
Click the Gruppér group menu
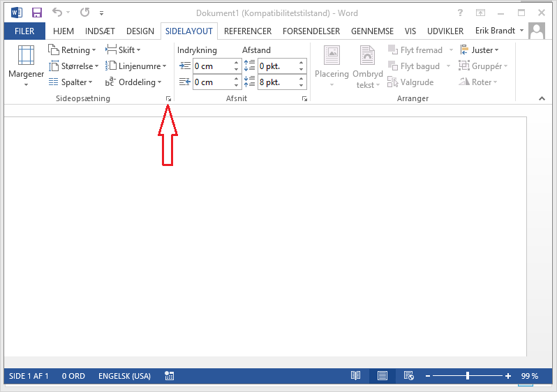(x=484, y=66)
